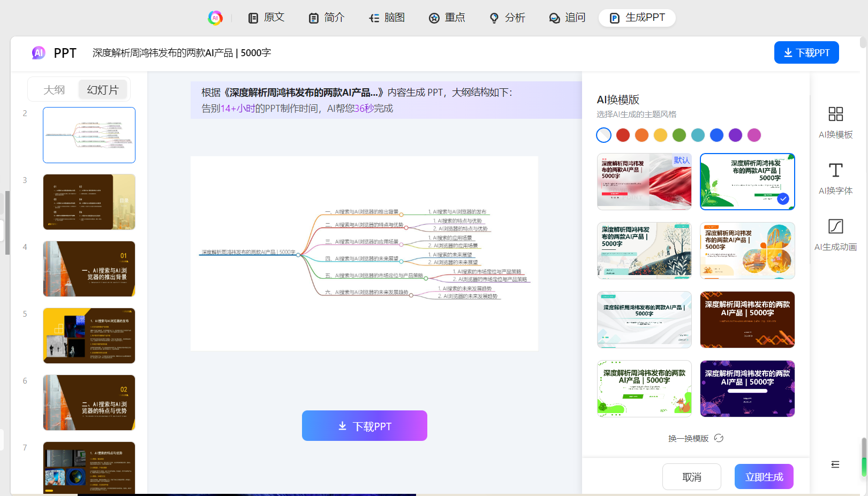Select slide 6 section 02 thumbnail
Image resolution: width=868 pixels, height=496 pixels.
pos(89,402)
